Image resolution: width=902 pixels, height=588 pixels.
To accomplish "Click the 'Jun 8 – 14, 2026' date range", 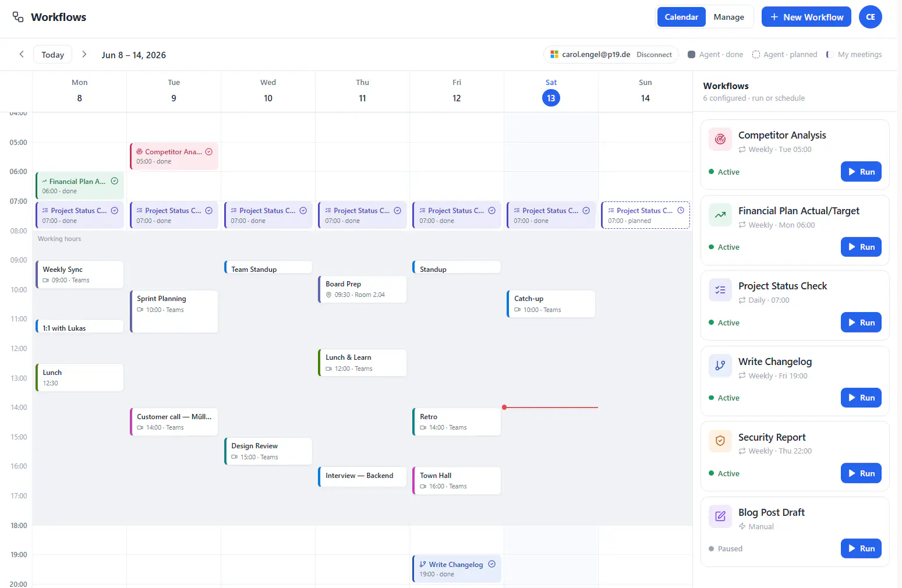I will tap(133, 55).
